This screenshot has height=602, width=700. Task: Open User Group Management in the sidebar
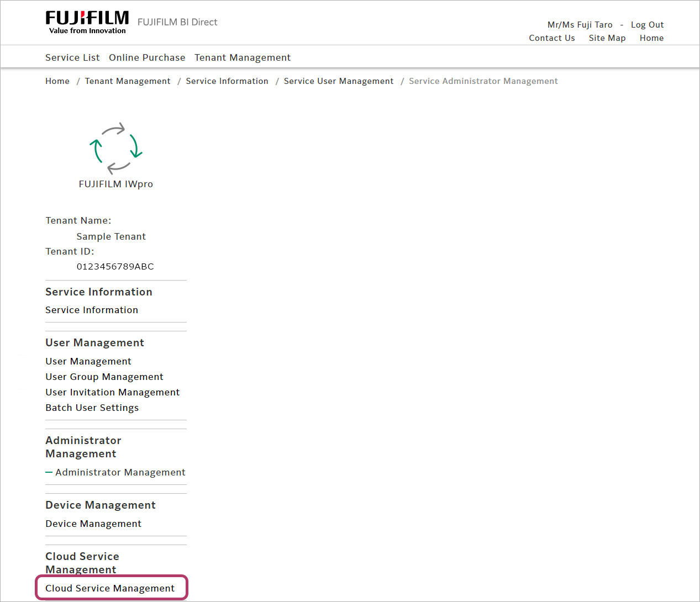click(104, 377)
